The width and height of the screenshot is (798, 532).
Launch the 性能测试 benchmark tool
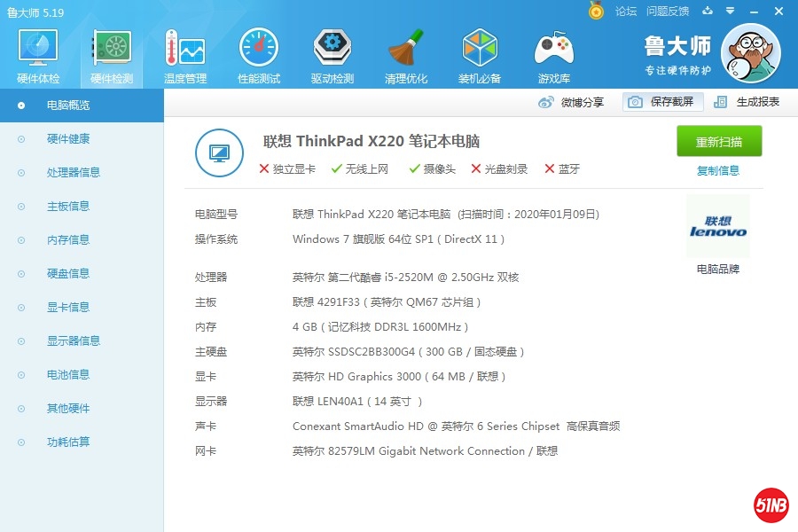[258, 53]
